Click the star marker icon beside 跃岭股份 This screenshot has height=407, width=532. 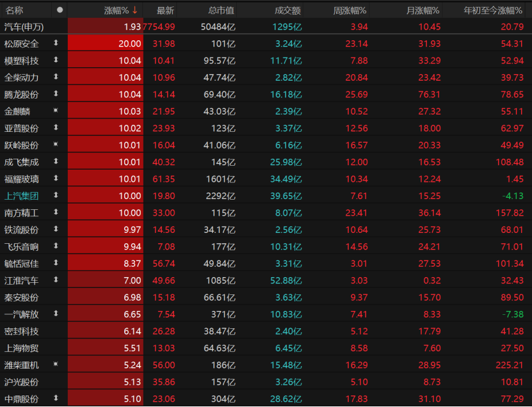(56, 145)
